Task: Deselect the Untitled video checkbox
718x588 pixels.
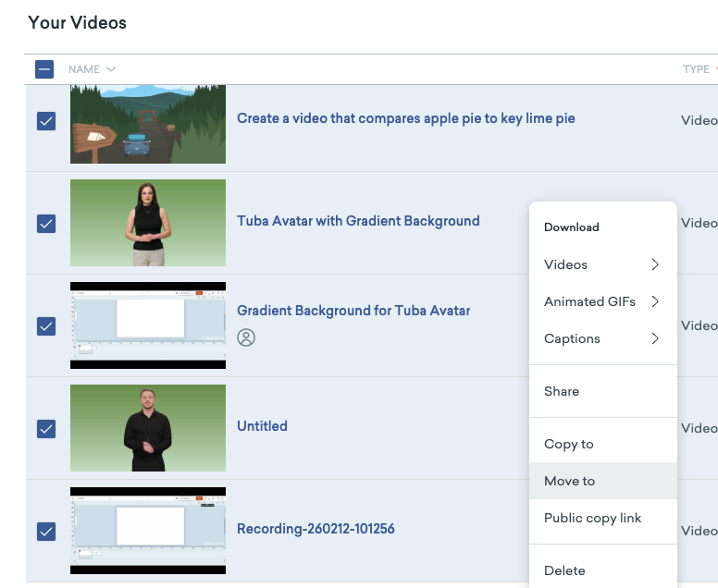Action: tap(45, 429)
